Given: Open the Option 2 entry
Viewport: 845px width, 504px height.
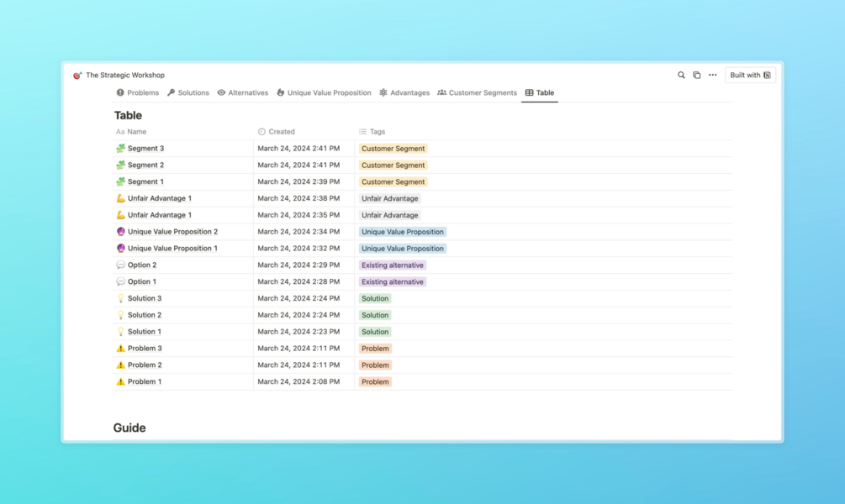Looking at the screenshot, I should click(142, 265).
